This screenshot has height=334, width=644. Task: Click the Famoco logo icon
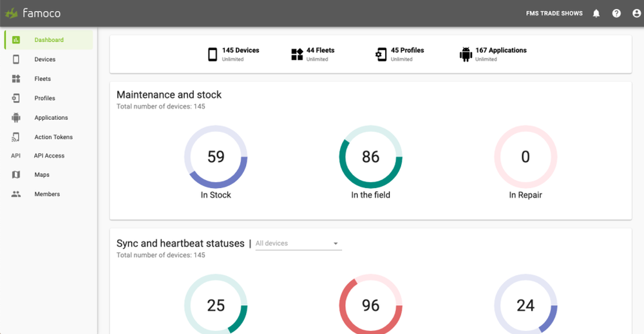pyautogui.click(x=12, y=13)
